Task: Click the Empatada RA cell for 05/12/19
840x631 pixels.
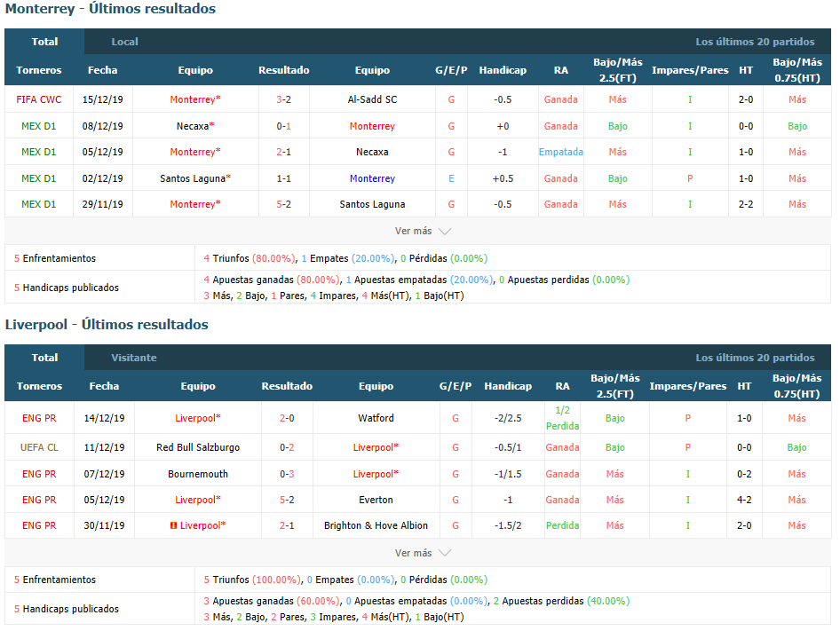Action: [x=561, y=152]
